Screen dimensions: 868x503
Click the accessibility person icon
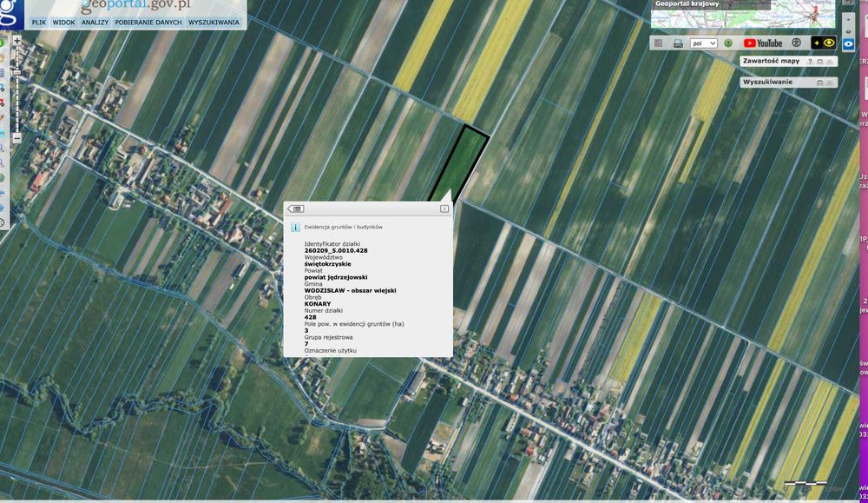(x=797, y=43)
